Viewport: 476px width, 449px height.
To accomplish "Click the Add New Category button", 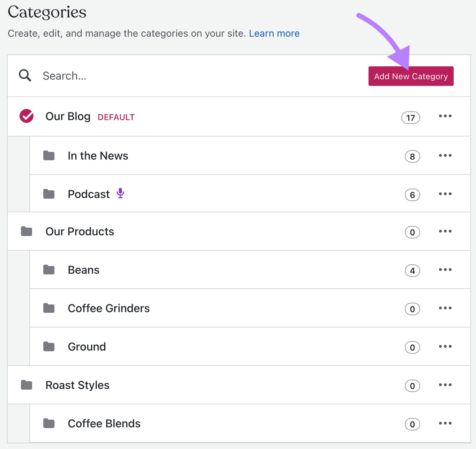I will (x=411, y=76).
